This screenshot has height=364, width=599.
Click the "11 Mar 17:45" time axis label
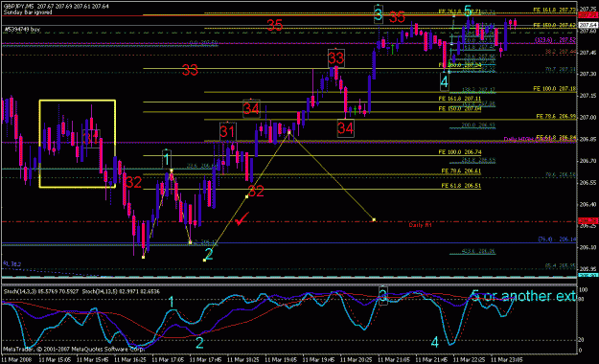tap(205, 360)
